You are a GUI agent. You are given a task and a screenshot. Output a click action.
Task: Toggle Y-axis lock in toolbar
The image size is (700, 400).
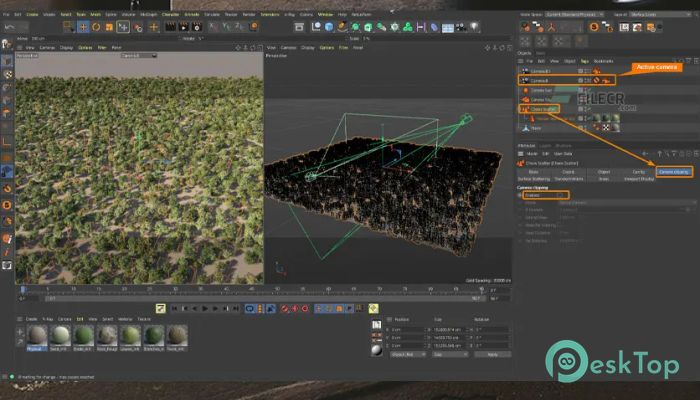click(x=226, y=27)
